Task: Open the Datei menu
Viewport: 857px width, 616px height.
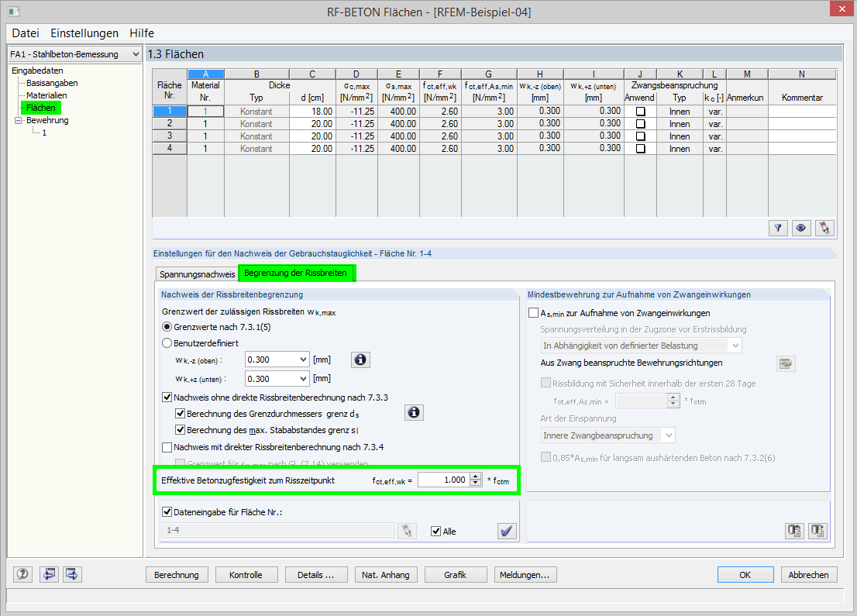Action: pyautogui.click(x=26, y=33)
